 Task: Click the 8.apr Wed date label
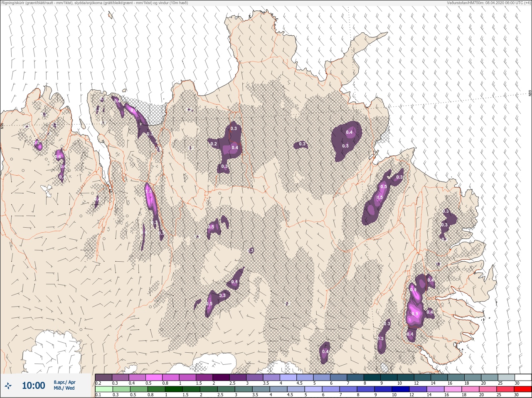pyautogui.click(x=64, y=385)
